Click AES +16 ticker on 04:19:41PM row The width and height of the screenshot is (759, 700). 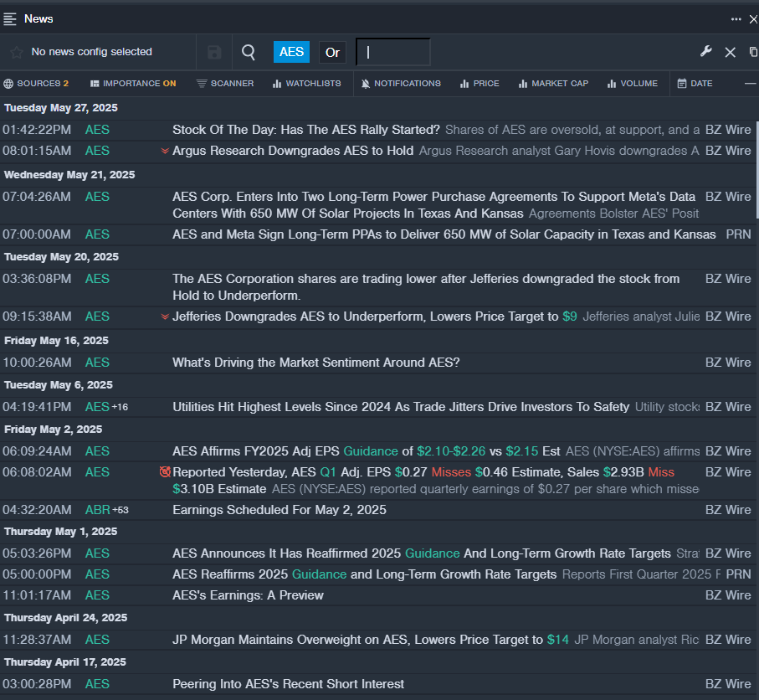(106, 407)
